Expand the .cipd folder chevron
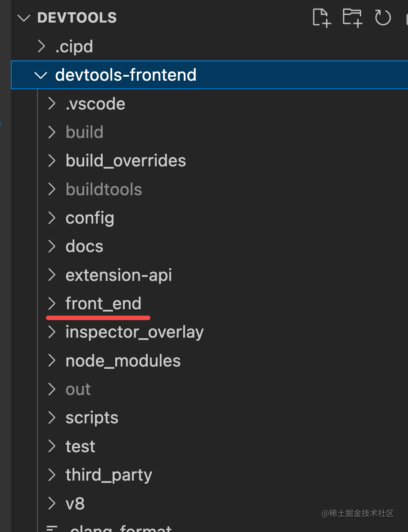 click(41, 46)
